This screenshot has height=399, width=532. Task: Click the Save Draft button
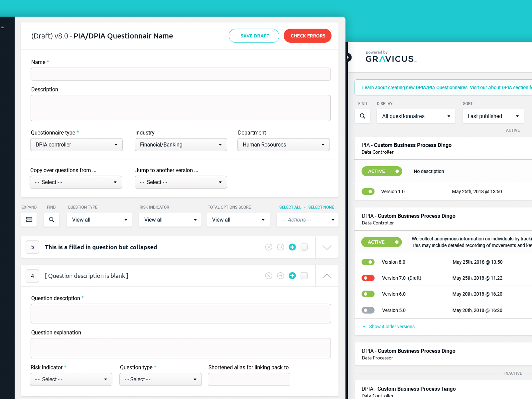[254, 36]
